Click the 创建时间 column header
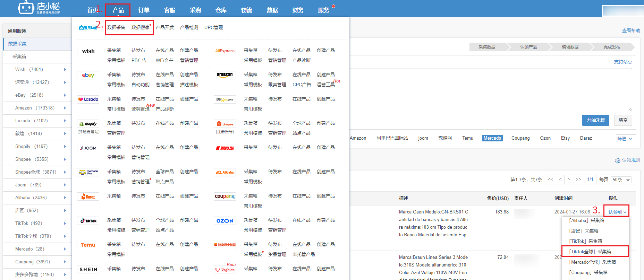644x280 pixels. (563, 198)
